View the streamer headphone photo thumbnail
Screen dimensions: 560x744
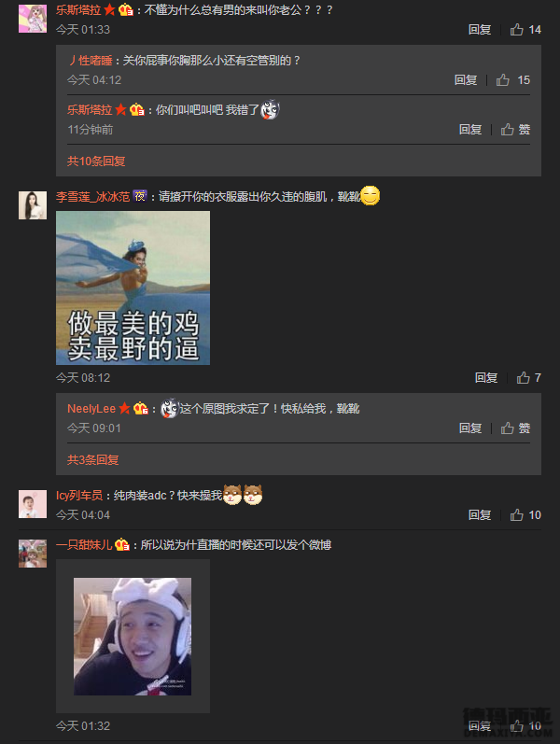coord(133,637)
